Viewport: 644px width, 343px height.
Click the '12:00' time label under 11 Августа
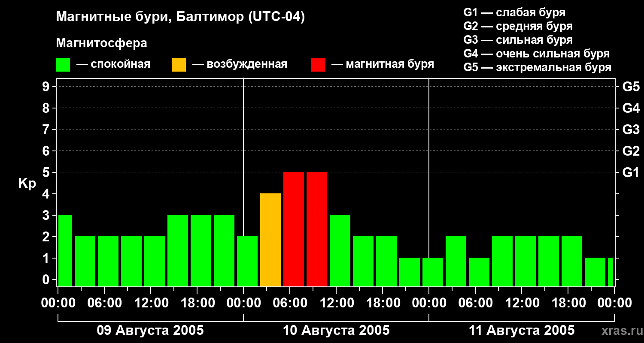[x=522, y=303]
